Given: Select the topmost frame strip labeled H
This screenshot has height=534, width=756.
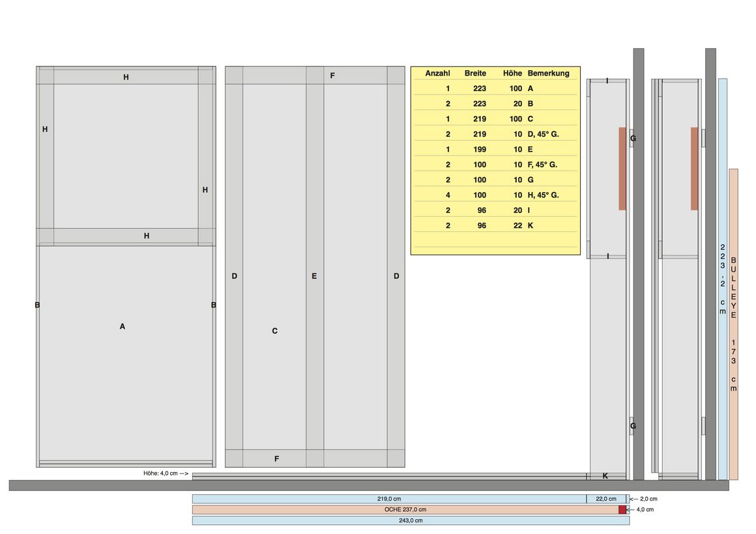Looking at the screenshot, I should click(x=126, y=77).
